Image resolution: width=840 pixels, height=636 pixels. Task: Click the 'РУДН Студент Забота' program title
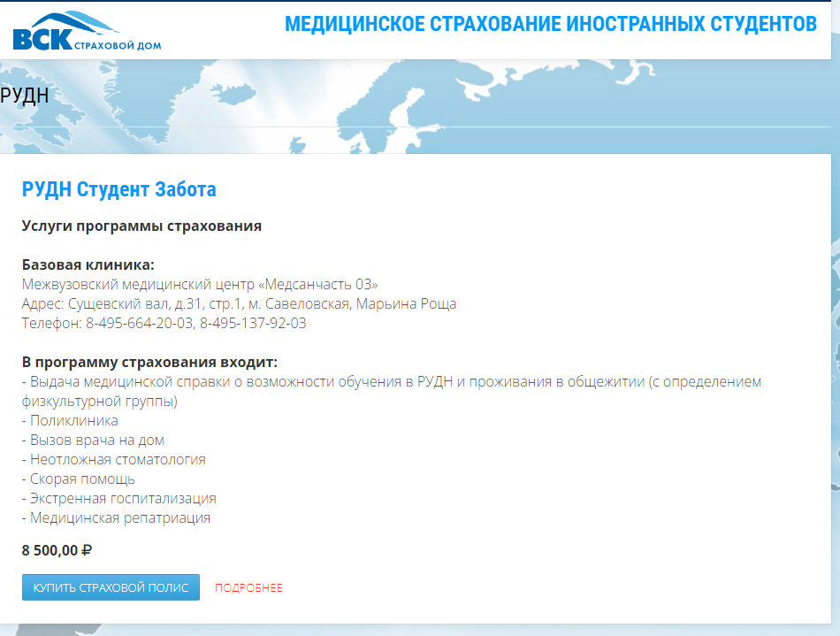[119, 189]
